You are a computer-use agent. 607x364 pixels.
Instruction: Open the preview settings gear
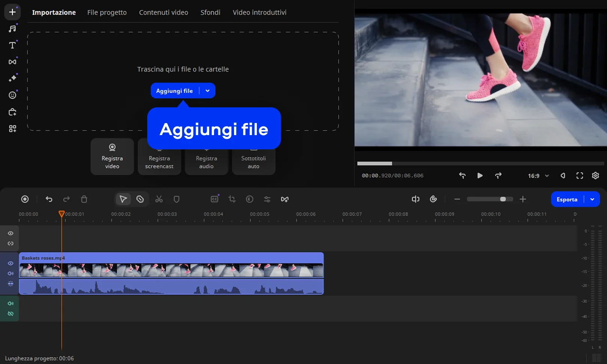coord(595,176)
